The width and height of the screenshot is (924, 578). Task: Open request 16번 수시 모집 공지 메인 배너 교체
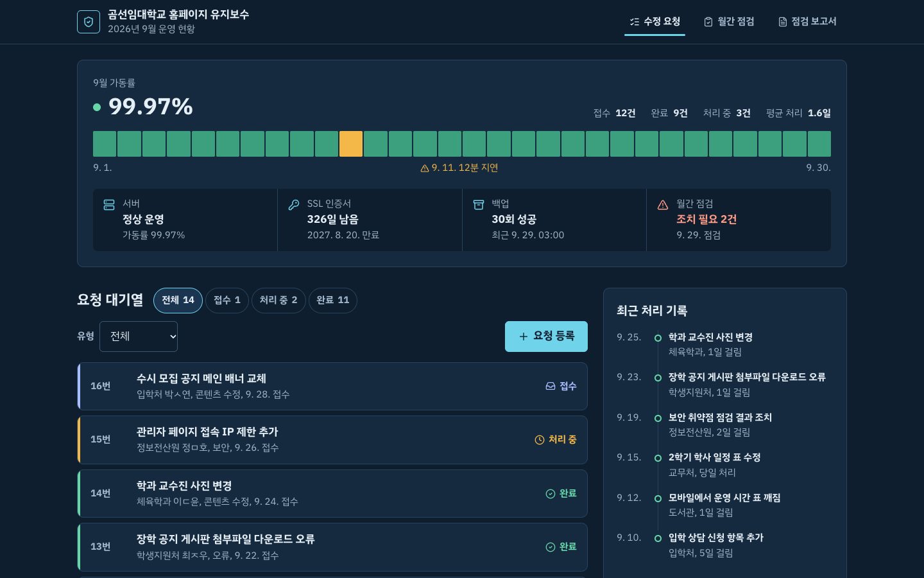pos(332,386)
